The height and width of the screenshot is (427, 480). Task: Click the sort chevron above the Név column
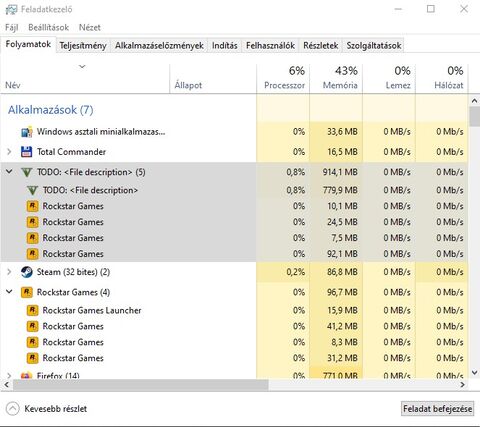(82, 67)
